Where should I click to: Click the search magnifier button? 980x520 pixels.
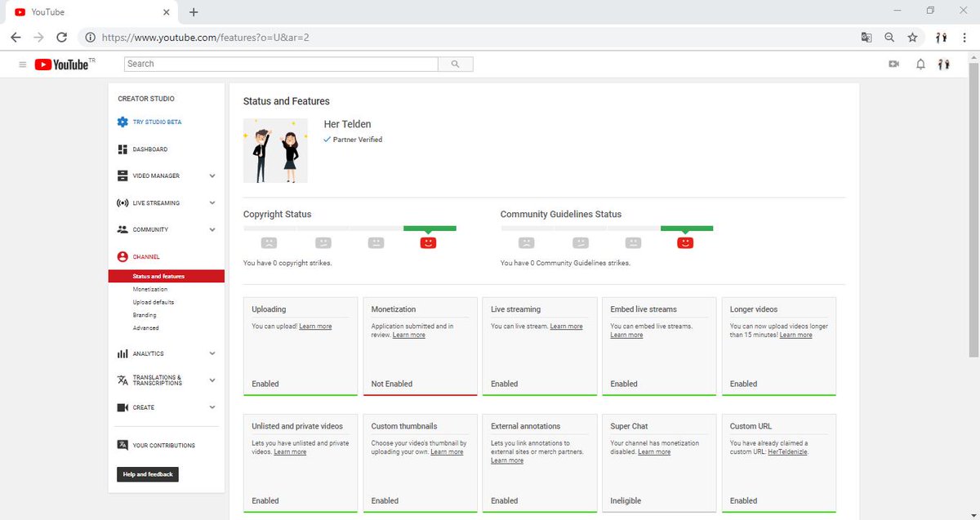coord(455,64)
